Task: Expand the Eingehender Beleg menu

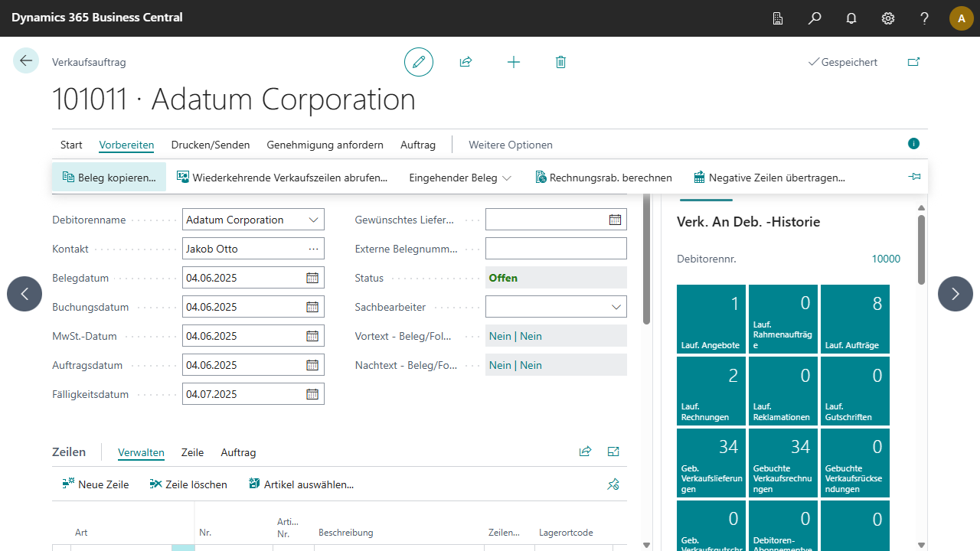Action: click(459, 178)
